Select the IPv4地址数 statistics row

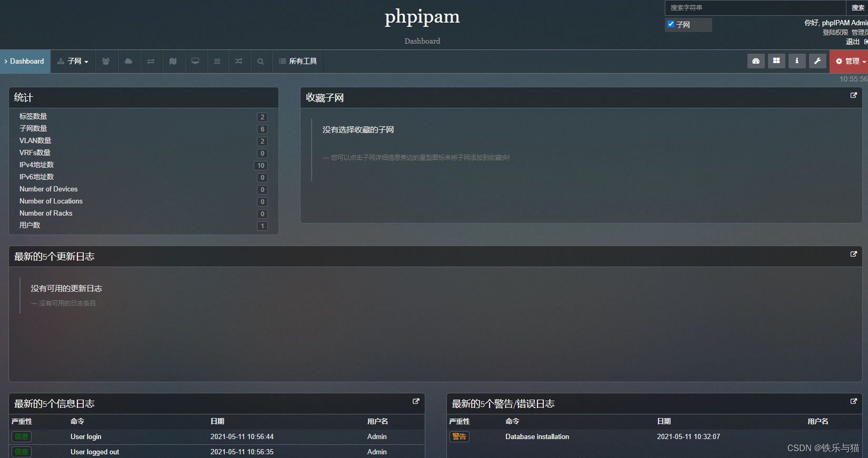click(143, 165)
